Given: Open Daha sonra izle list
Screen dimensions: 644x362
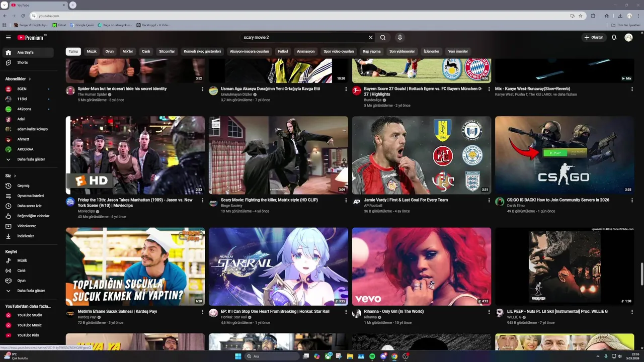Looking at the screenshot, I should tap(29, 206).
